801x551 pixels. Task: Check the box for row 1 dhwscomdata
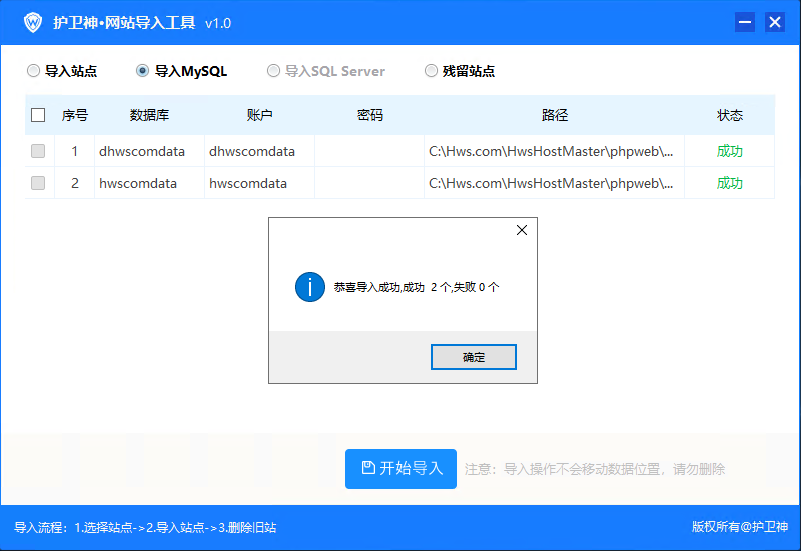click(38, 152)
